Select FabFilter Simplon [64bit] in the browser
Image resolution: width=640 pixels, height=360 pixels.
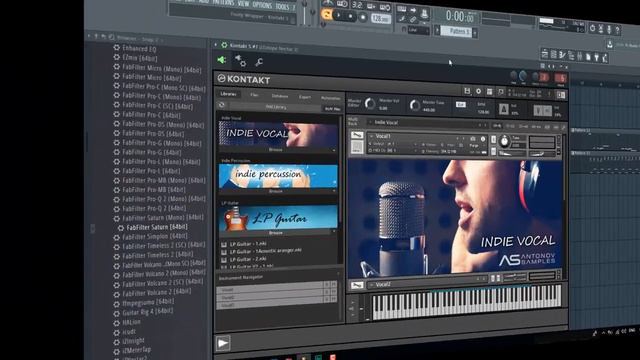155,236
